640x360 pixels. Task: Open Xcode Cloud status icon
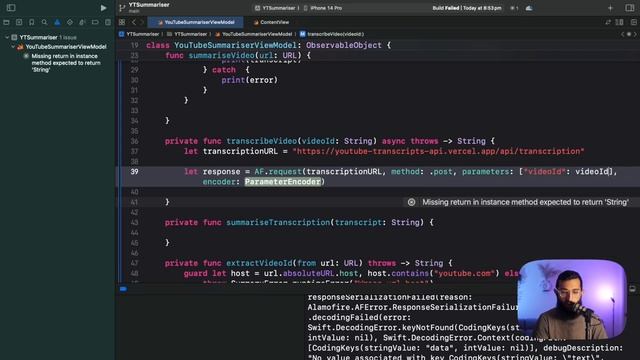(529, 8)
